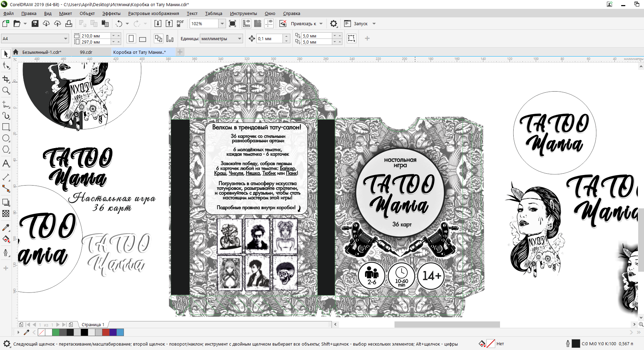Toggle the bounding box treat-as-filled button
The height and width of the screenshot is (350, 644).
351,38
